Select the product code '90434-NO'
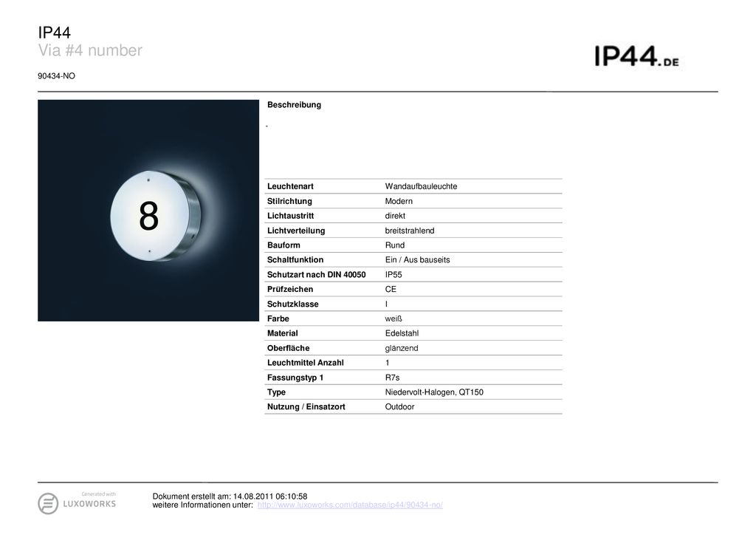Screen dimensions: 756x535 click(x=56, y=76)
